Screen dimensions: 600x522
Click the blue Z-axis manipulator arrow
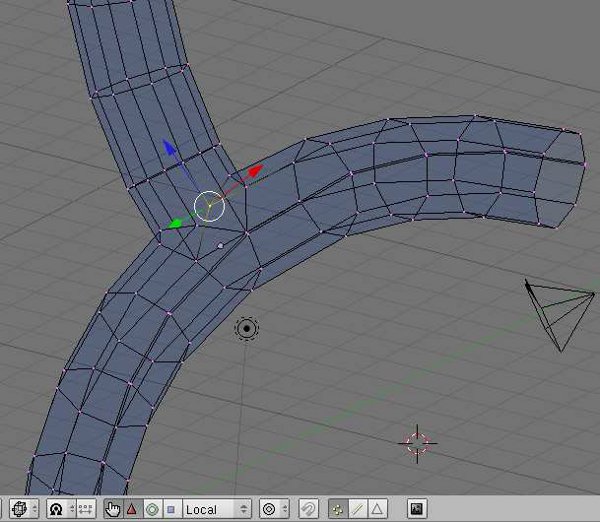(x=169, y=148)
